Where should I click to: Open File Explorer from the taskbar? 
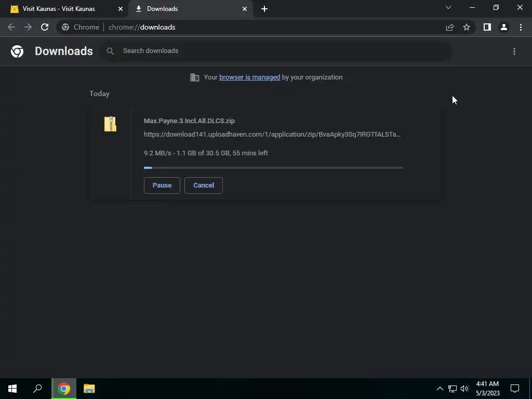pyautogui.click(x=89, y=389)
